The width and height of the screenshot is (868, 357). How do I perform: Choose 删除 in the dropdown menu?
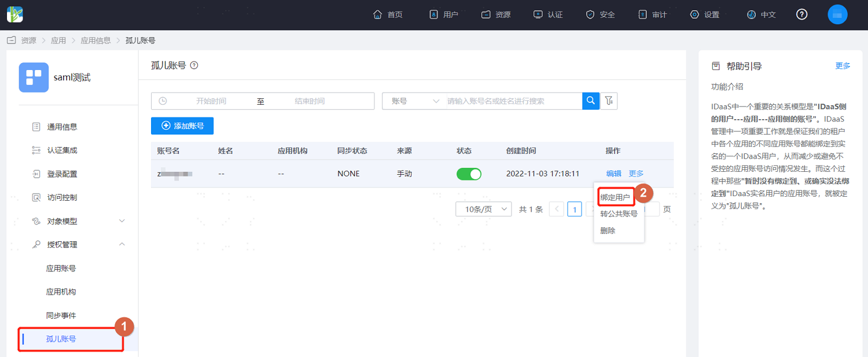coord(608,230)
